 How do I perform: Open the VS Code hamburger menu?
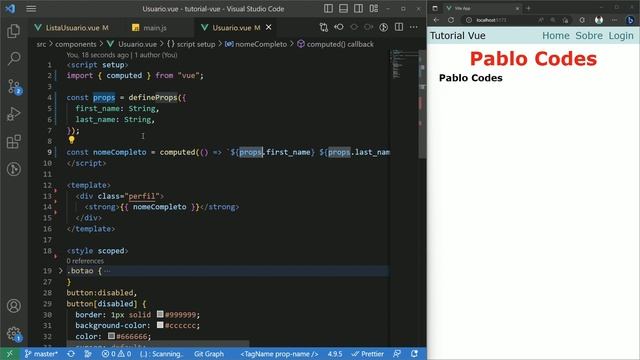click(x=31, y=9)
